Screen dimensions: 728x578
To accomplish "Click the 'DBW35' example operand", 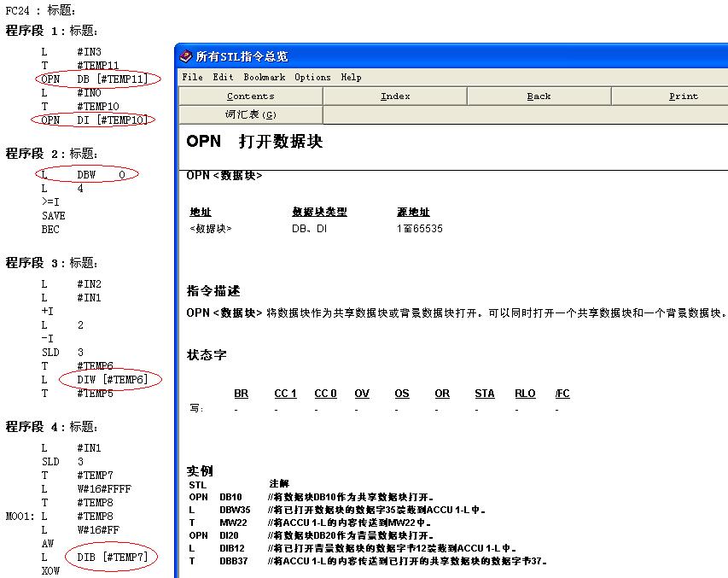I will pyautogui.click(x=235, y=511).
